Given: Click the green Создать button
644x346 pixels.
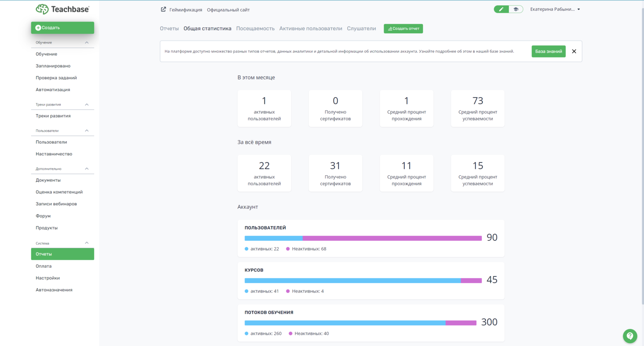Looking at the screenshot, I should click(62, 28).
